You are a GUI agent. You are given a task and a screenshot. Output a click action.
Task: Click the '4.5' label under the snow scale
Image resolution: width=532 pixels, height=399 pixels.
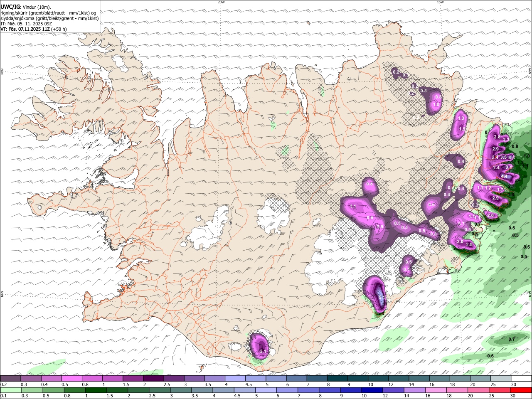pyautogui.click(x=248, y=384)
